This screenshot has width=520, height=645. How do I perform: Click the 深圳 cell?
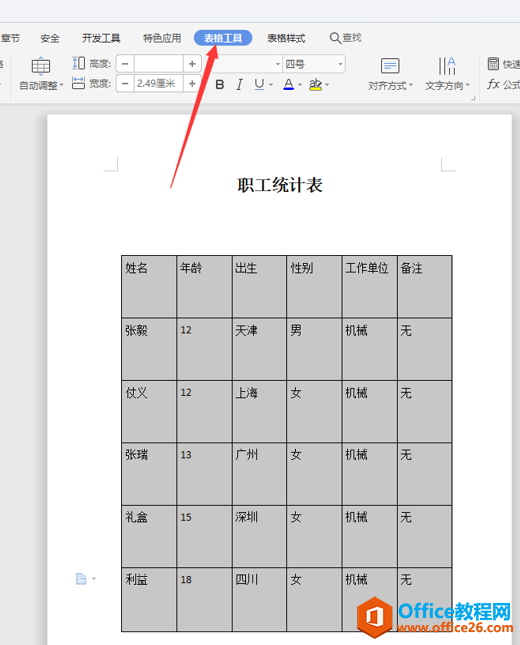coord(259,536)
